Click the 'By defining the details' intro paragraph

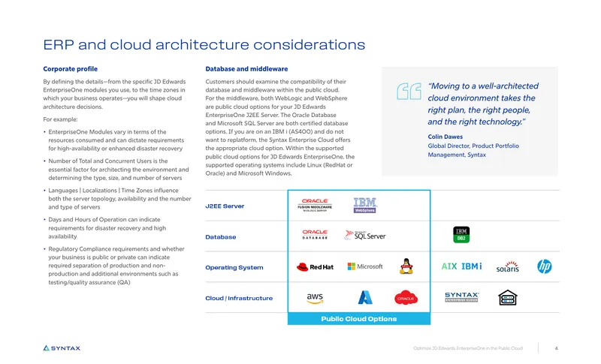click(114, 94)
